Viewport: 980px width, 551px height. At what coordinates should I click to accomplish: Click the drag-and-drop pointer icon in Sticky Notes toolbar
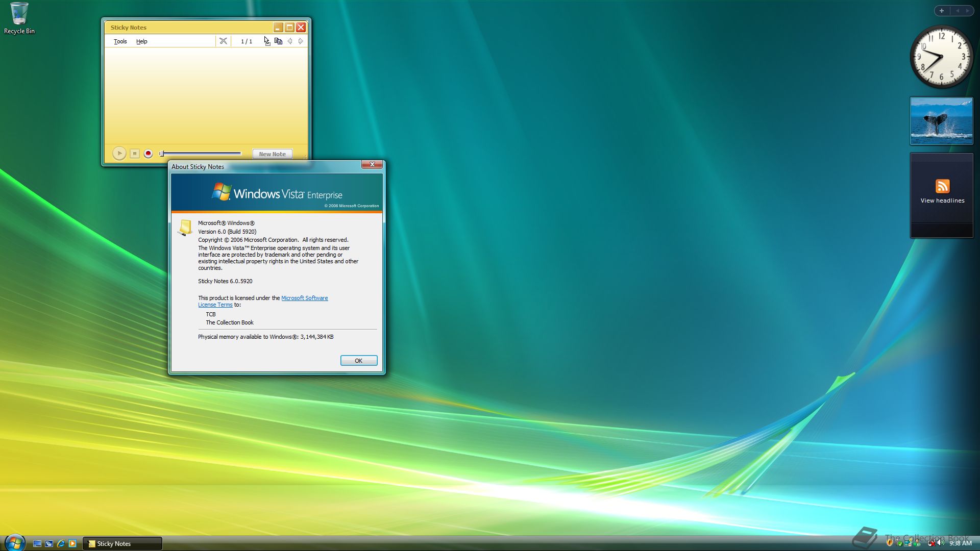(266, 41)
